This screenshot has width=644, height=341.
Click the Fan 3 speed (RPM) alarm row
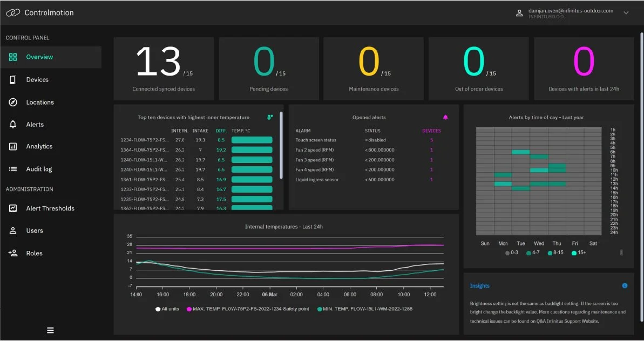(x=368, y=160)
